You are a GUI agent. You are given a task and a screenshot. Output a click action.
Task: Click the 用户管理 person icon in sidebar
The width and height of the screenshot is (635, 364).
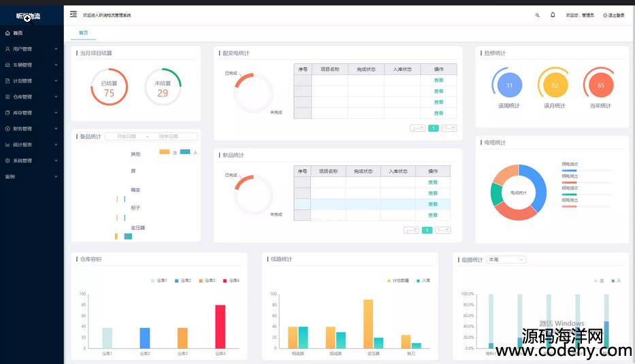click(7, 49)
